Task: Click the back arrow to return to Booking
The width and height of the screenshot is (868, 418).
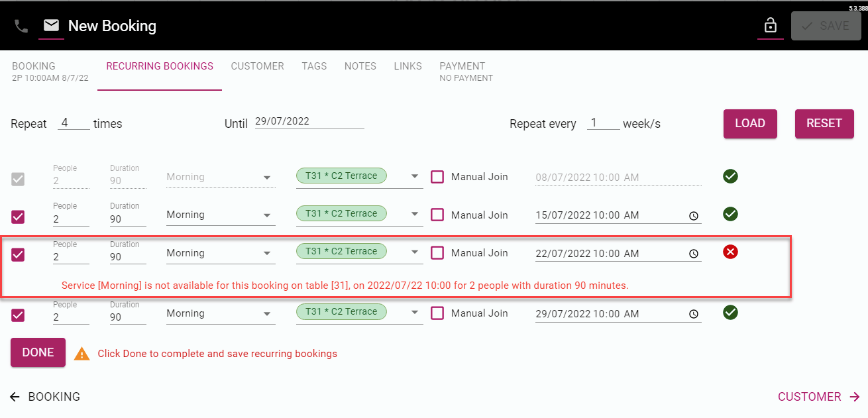Action: coord(15,396)
